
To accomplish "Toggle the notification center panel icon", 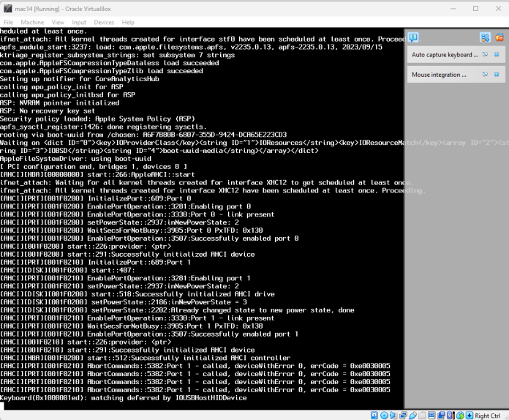I will (413, 37).
